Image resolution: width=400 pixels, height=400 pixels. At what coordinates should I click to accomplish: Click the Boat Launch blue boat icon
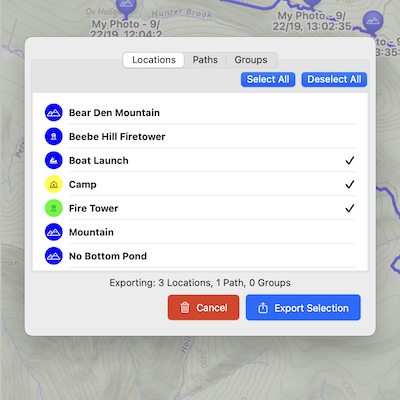point(54,160)
